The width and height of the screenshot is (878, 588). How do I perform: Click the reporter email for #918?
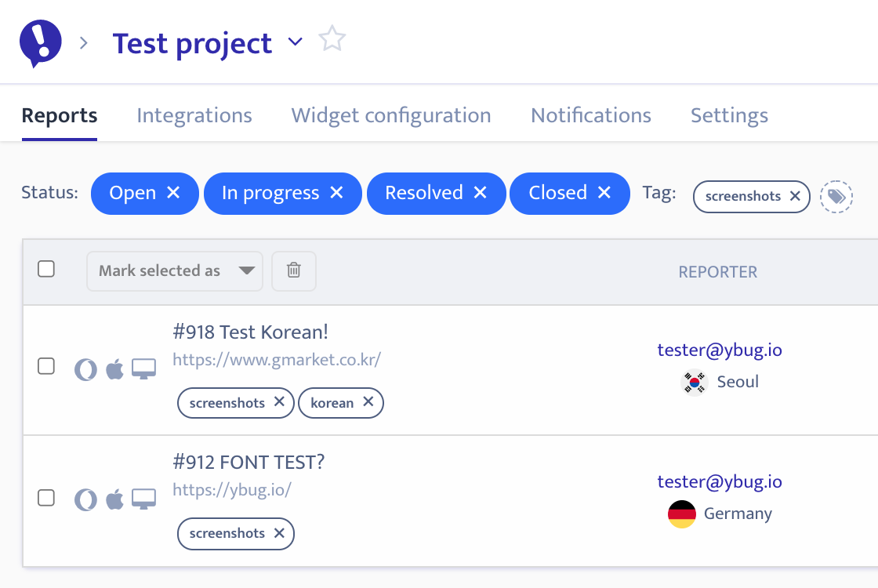tap(720, 350)
